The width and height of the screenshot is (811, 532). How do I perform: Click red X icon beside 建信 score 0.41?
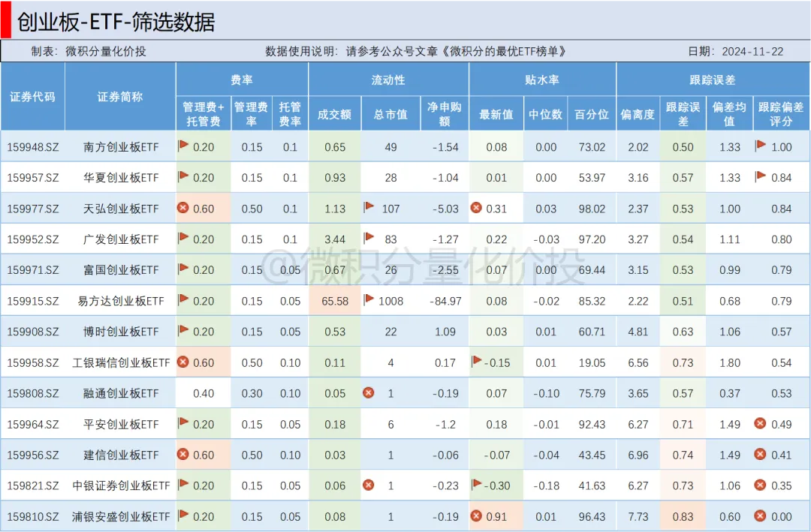click(760, 454)
